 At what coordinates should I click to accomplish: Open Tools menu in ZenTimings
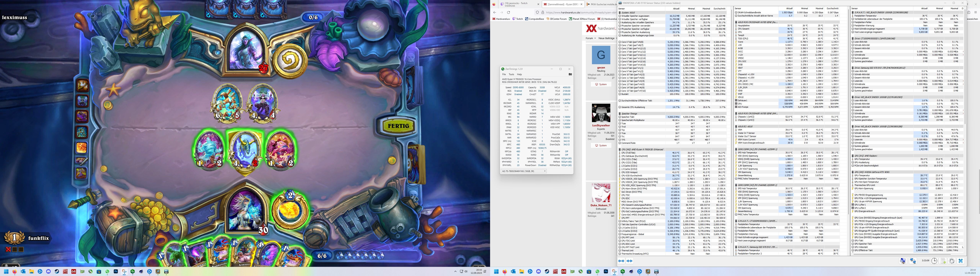(511, 74)
